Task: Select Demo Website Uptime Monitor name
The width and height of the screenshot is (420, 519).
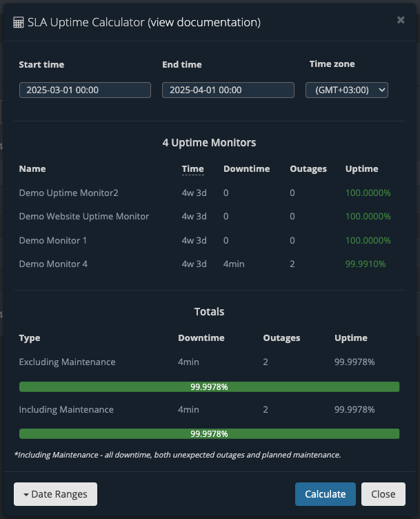Action: click(x=84, y=216)
